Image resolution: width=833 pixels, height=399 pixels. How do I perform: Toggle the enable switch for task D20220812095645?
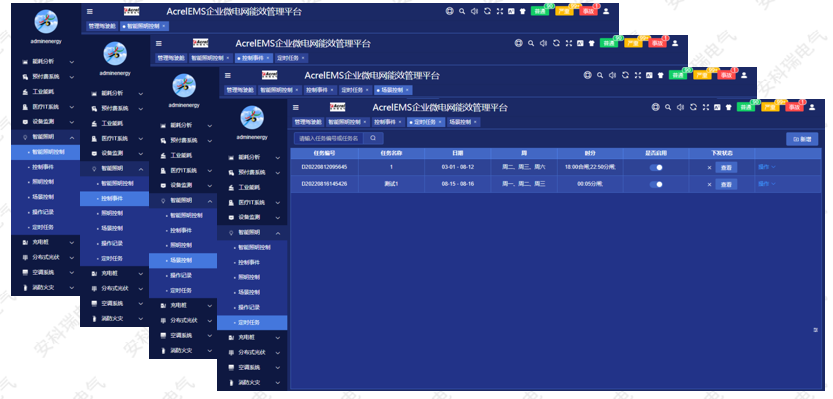click(x=656, y=167)
